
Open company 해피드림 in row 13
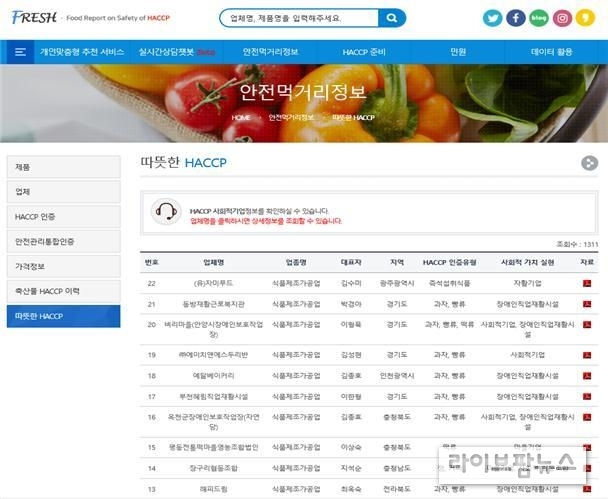tap(213, 489)
